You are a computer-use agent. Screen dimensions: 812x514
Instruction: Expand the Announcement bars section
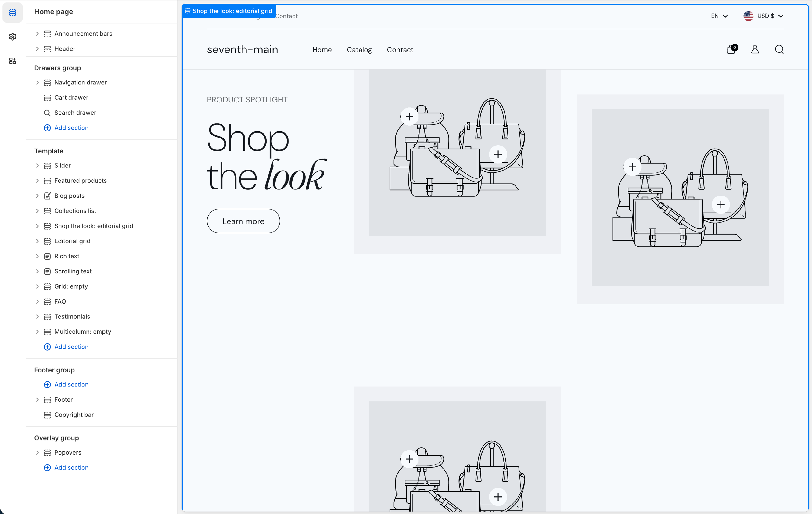click(x=37, y=34)
